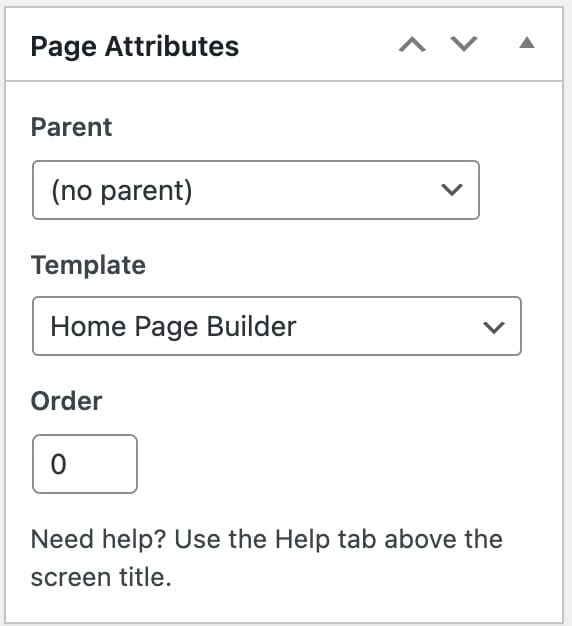Open the Template dropdown showing Home Page Builder
This screenshot has height=626, width=572.
[277, 326]
